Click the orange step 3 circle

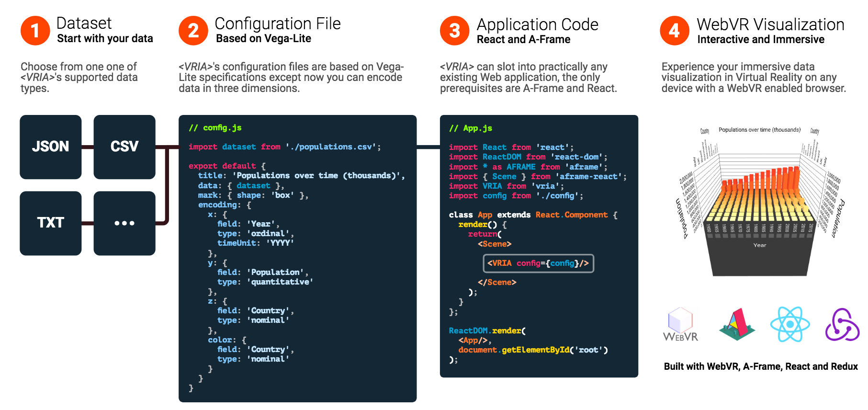click(455, 31)
